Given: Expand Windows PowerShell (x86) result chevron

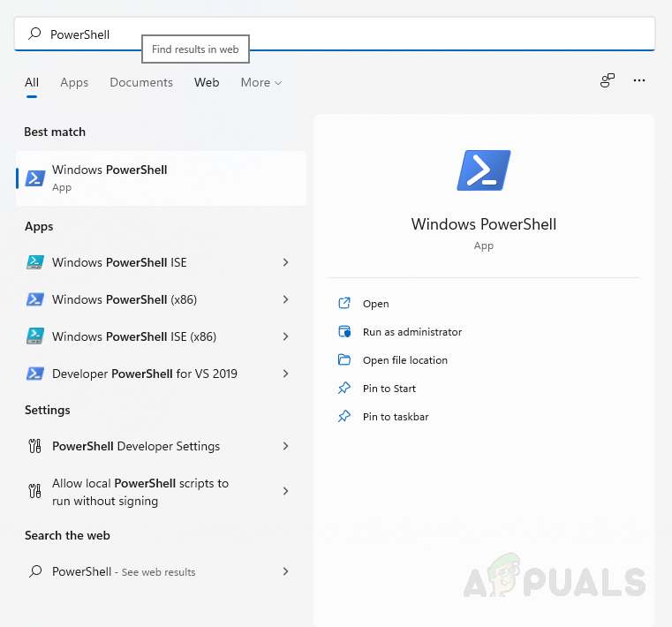Looking at the screenshot, I should (286, 299).
